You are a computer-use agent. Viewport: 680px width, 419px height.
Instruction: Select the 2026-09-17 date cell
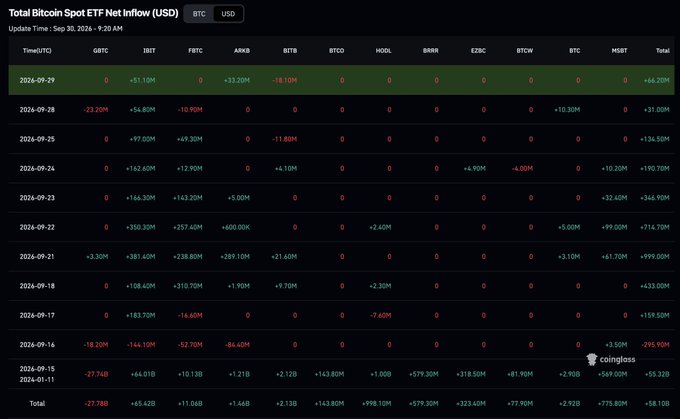(37, 315)
